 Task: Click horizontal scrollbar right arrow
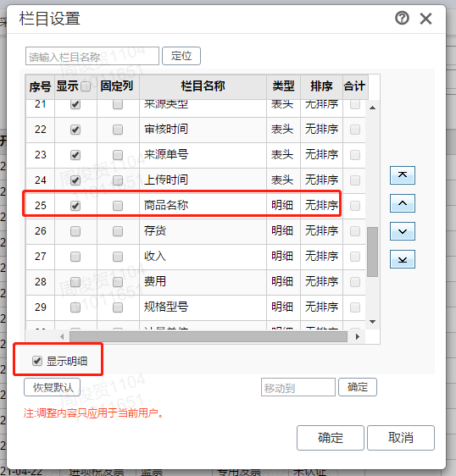click(x=358, y=336)
